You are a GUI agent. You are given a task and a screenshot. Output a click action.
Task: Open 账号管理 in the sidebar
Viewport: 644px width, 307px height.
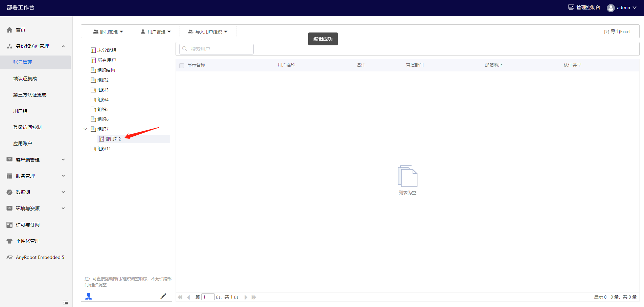23,62
